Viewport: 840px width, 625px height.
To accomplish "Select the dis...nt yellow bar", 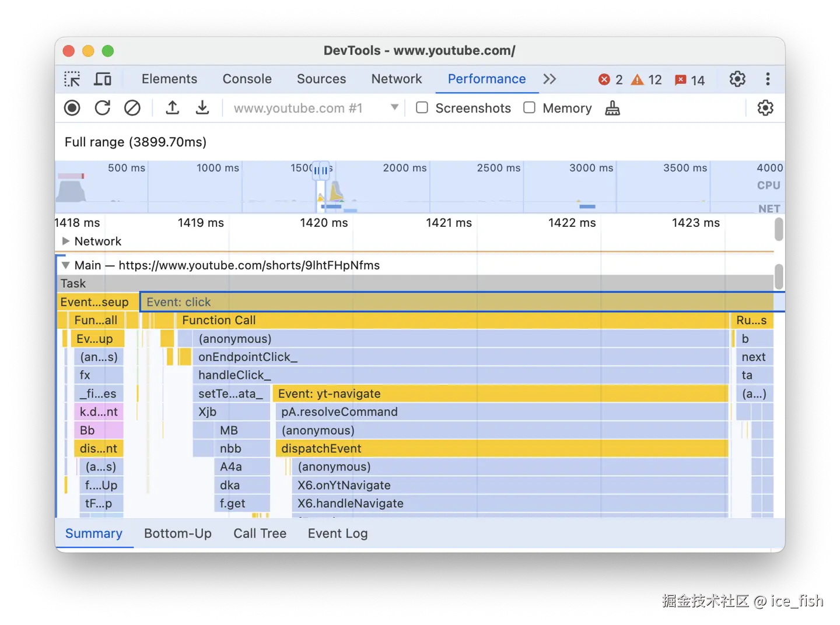I will (99, 448).
